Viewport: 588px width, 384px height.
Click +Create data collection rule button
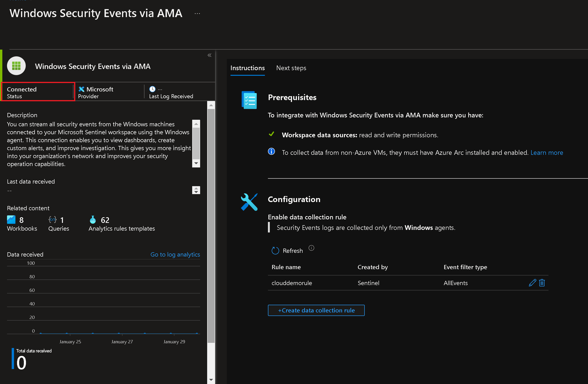pyautogui.click(x=316, y=310)
